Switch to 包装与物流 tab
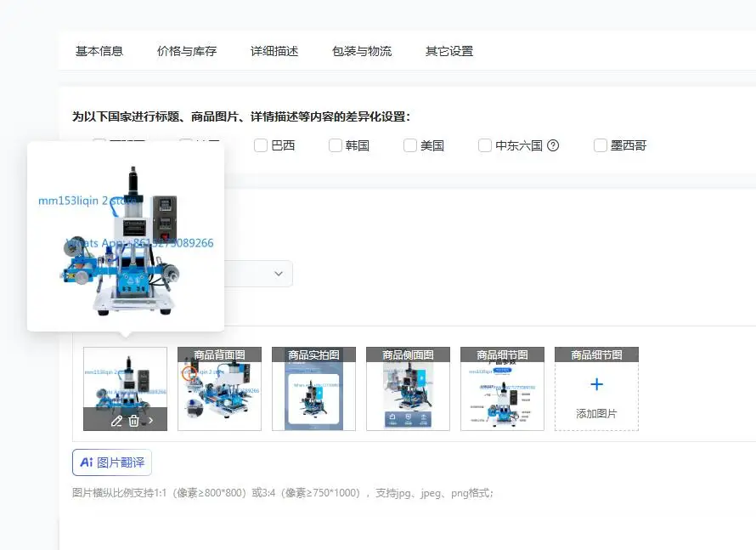The height and width of the screenshot is (550, 756). [362, 51]
